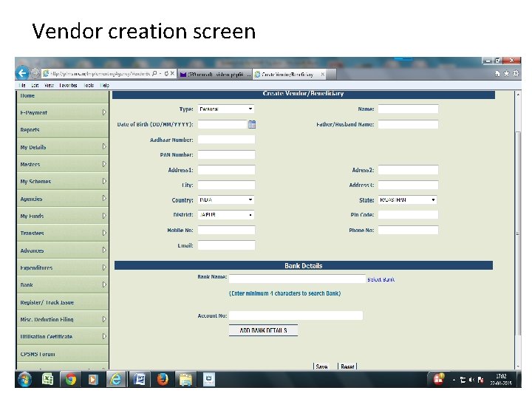Open media player from the taskbar
Screen dimensions: 532x399
(92, 379)
